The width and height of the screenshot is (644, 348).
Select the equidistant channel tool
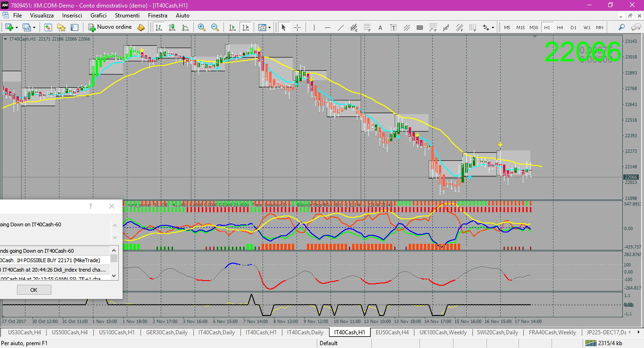point(354,27)
